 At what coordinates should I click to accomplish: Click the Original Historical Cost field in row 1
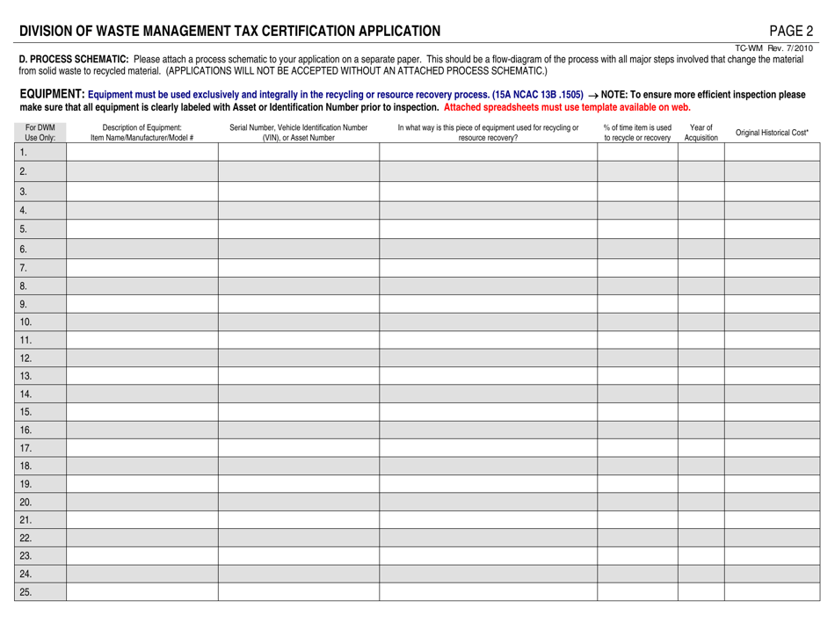coord(773,152)
